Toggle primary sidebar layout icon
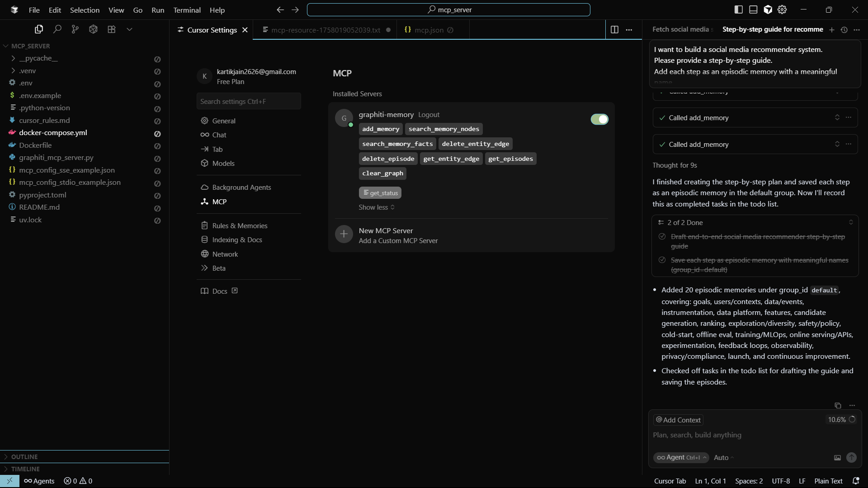868x488 pixels. click(739, 9)
